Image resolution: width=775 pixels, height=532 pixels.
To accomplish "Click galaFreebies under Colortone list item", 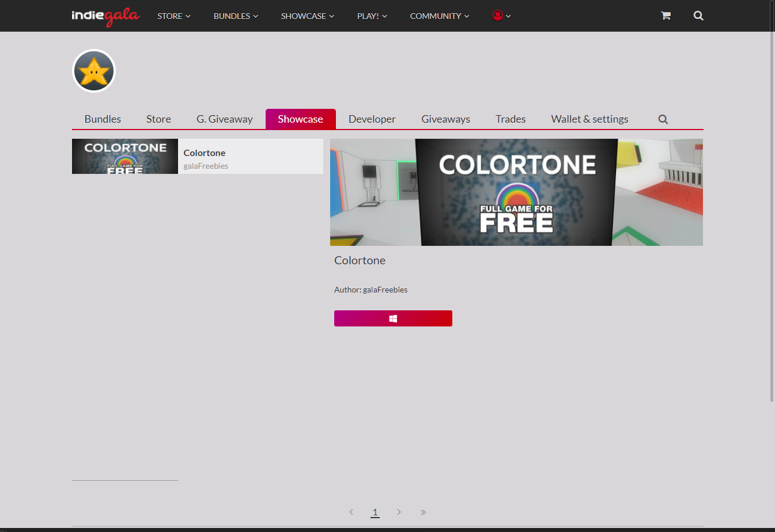I will click(x=206, y=166).
